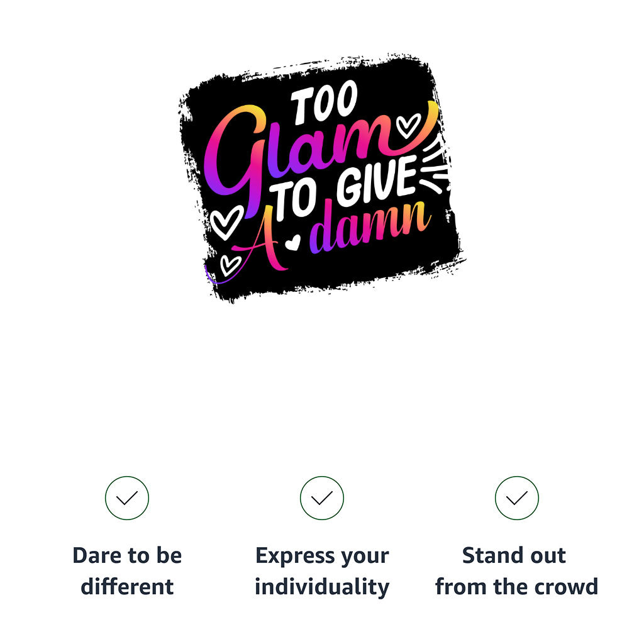Click the outlined heart right of "Glam"
Image resolution: width=644 pixels, height=644 pixels.
coord(409,126)
